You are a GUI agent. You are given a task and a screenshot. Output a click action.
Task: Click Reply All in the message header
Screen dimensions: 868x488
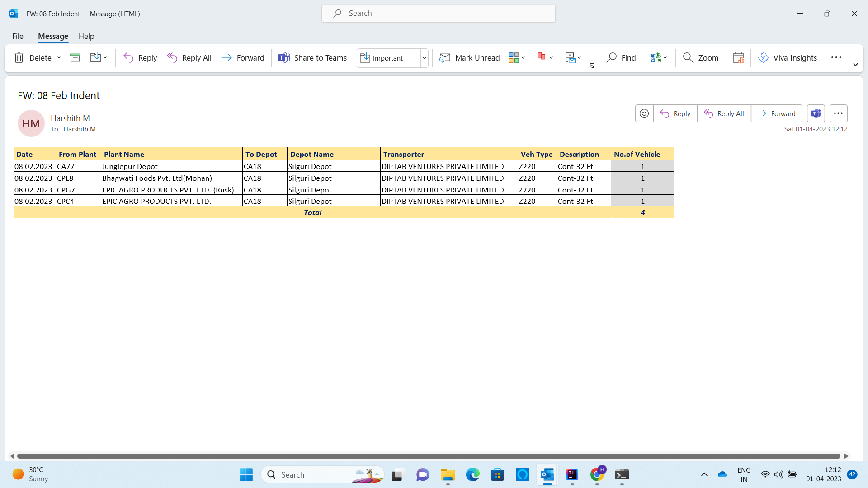(724, 113)
